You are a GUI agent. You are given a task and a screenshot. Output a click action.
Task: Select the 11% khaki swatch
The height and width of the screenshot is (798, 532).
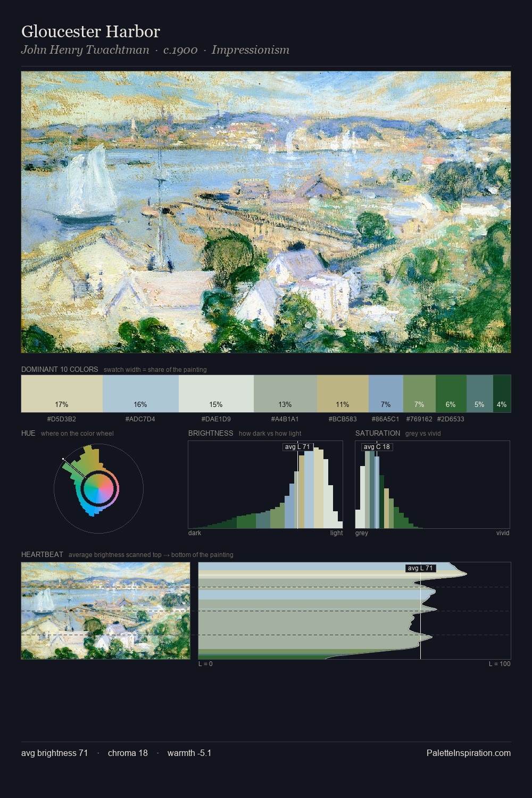(x=343, y=394)
